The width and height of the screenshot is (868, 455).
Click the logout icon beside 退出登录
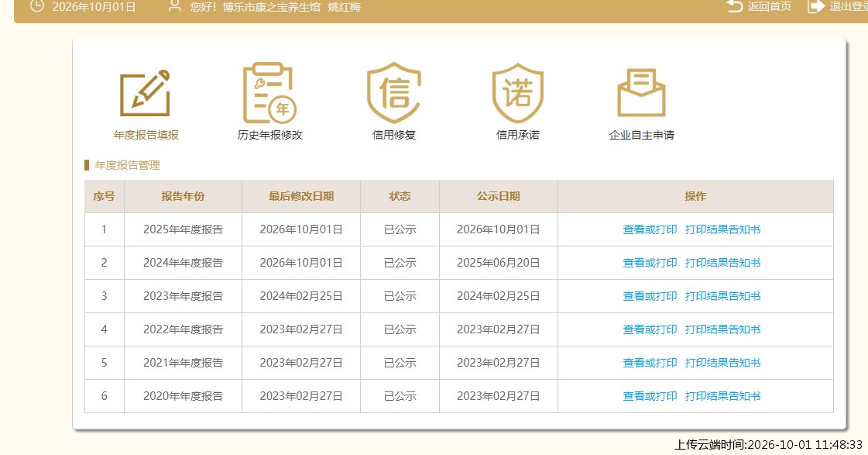pos(816,6)
